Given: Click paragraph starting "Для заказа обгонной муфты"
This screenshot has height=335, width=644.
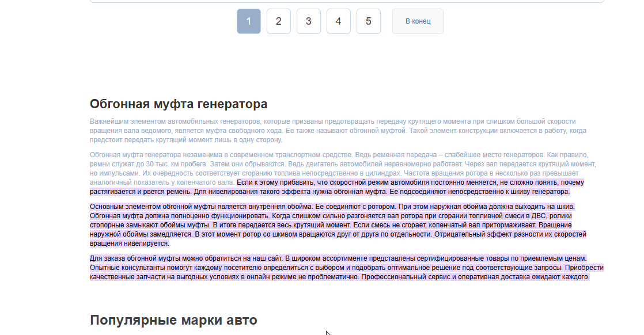Looking at the screenshot, I should pyautogui.click(x=347, y=268).
